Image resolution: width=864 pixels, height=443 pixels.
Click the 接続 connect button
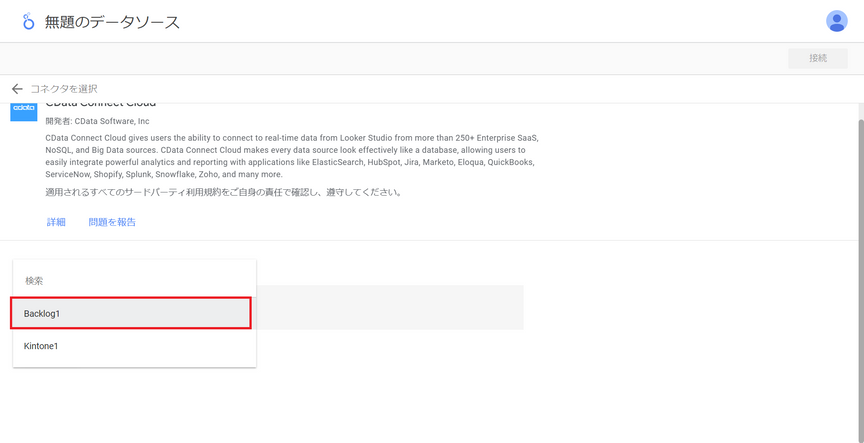click(x=818, y=58)
